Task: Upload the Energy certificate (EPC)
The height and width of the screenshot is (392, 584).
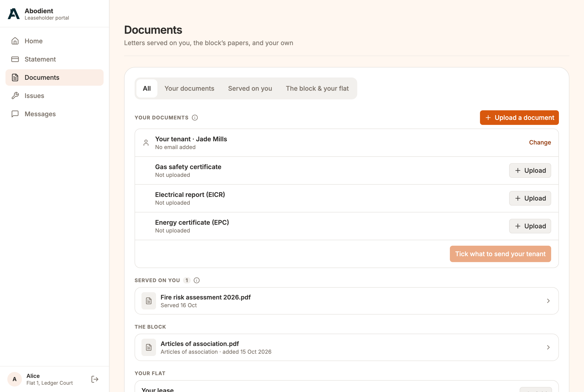Action: coord(530,226)
